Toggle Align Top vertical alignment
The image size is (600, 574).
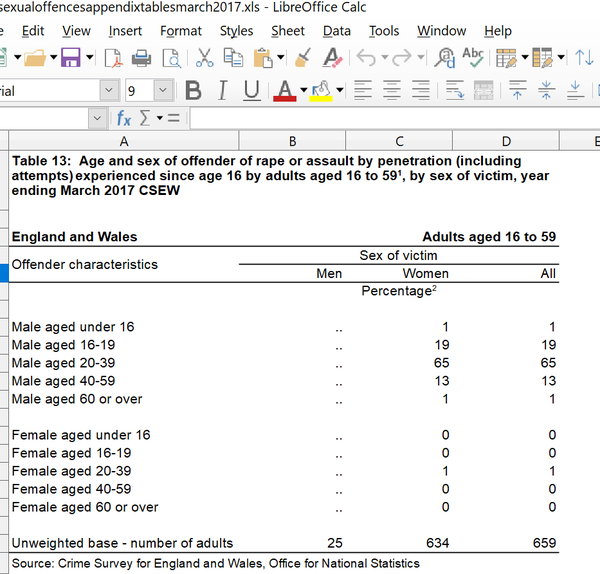pos(517,91)
